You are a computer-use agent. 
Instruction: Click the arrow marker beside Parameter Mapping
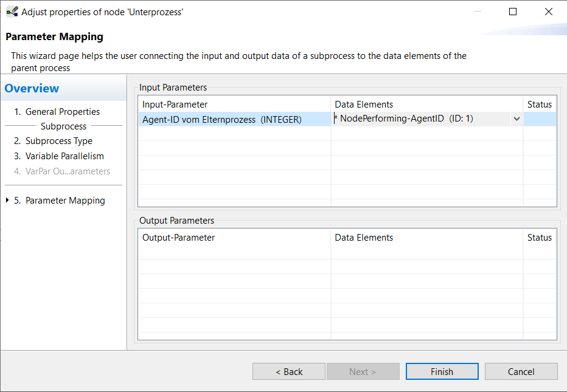click(x=7, y=201)
